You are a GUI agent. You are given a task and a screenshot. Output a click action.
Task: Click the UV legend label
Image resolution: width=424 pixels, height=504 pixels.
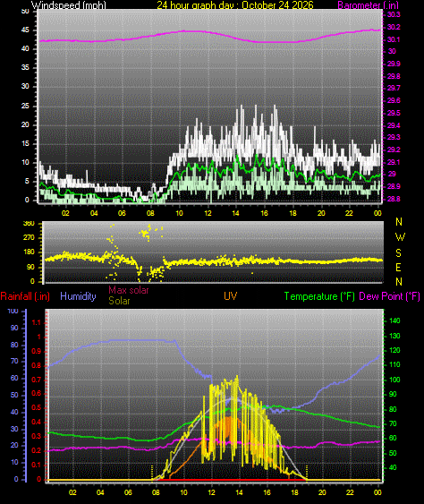(230, 296)
